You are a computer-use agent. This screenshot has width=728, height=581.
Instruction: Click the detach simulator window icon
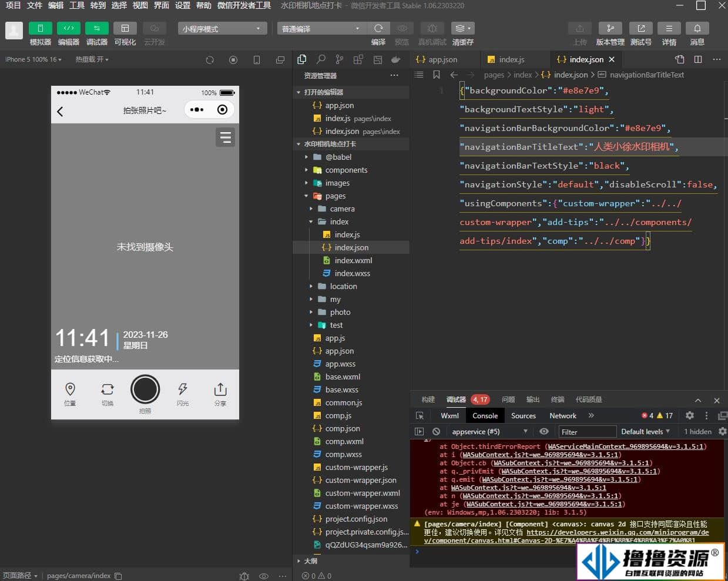click(280, 60)
